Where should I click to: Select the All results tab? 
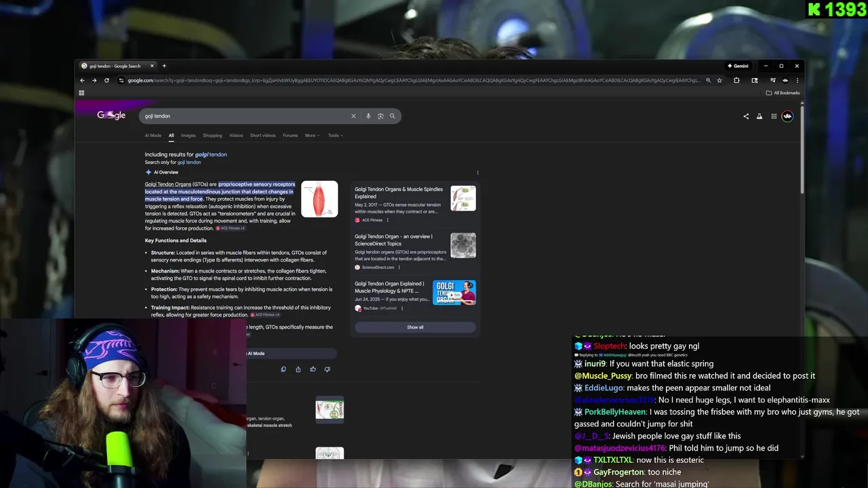(x=171, y=136)
